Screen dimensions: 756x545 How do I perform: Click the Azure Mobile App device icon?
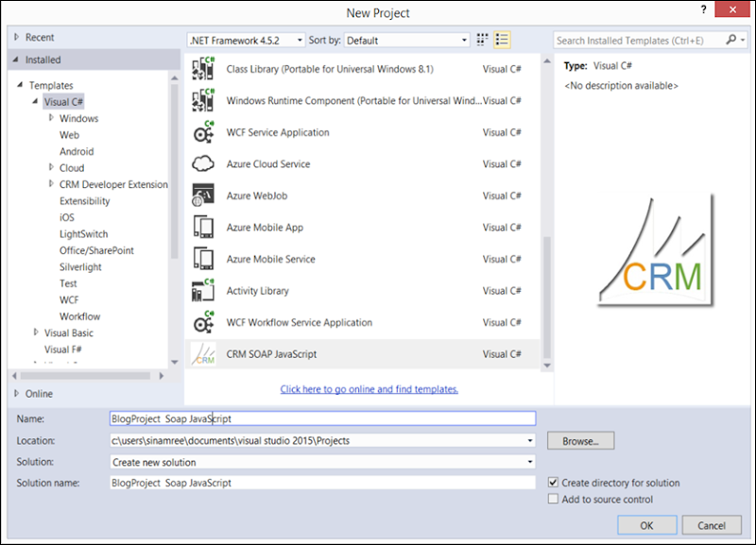click(203, 228)
